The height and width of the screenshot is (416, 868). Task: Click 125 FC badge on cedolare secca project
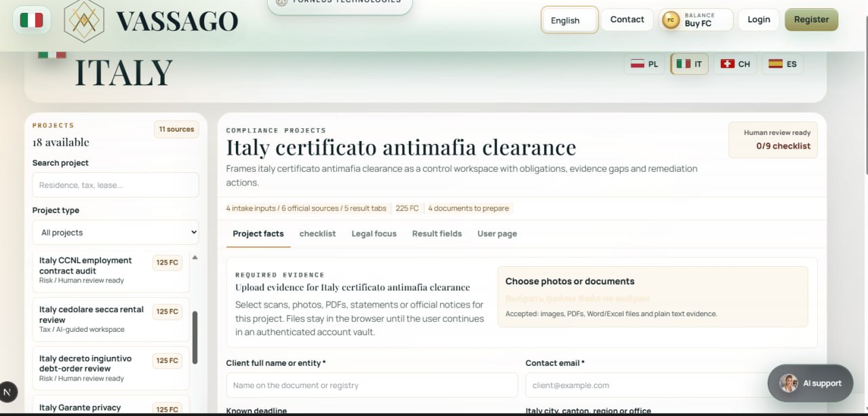167,311
